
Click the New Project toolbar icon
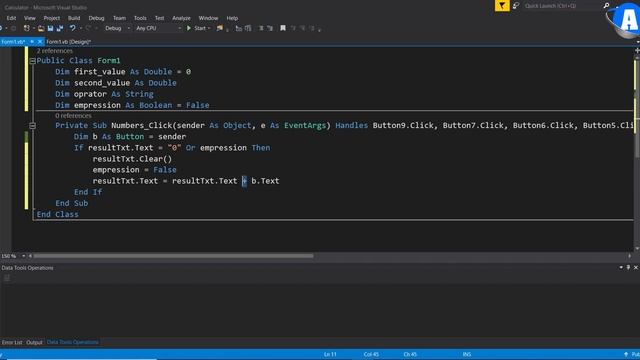click(x=27, y=28)
